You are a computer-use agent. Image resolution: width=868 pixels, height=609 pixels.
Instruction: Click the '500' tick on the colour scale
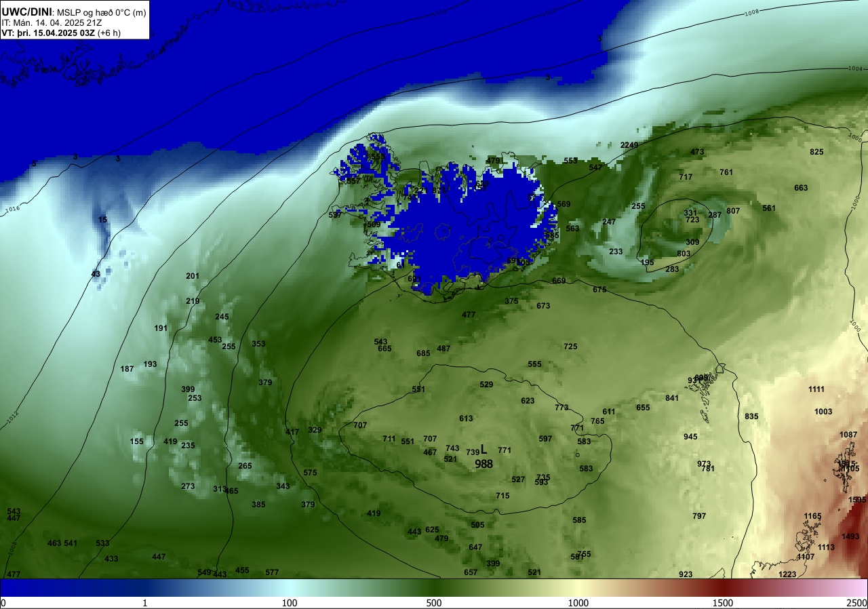[434, 603]
